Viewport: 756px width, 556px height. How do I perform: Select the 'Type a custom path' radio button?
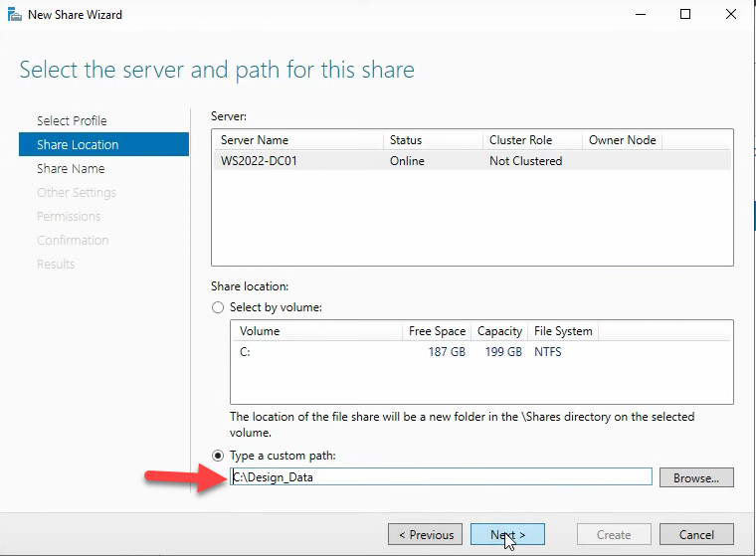(x=218, y=456)
